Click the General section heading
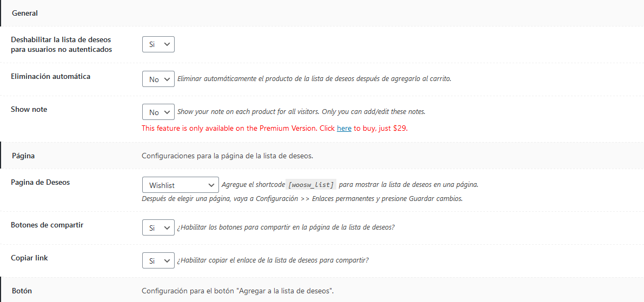Image resolution: width=644 pixels, height=302 pixels. 25,13
